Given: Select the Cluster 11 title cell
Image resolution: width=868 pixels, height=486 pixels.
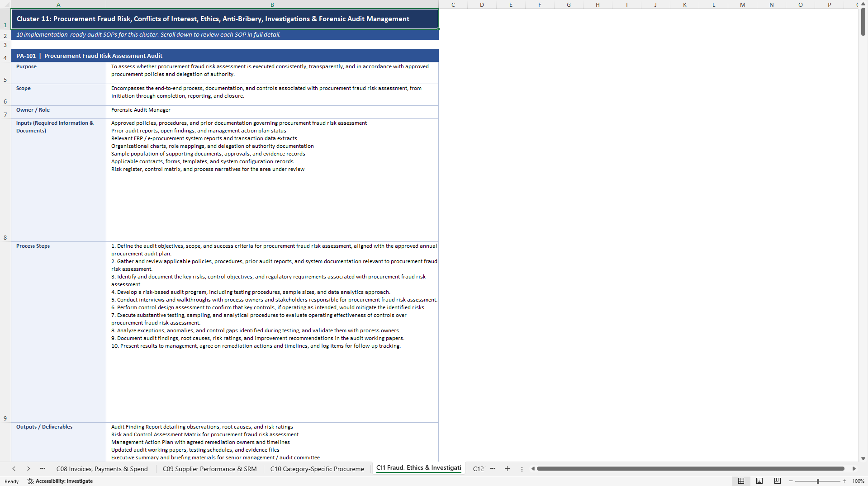Looking at the screenshot, I should click(225, 19).
